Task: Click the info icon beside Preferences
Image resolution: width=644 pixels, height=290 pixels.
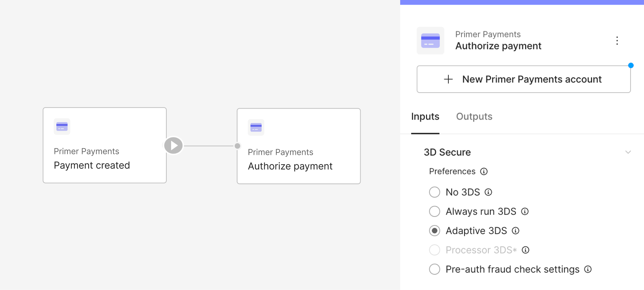Action: pyautogui.click(x=484, y=172)
